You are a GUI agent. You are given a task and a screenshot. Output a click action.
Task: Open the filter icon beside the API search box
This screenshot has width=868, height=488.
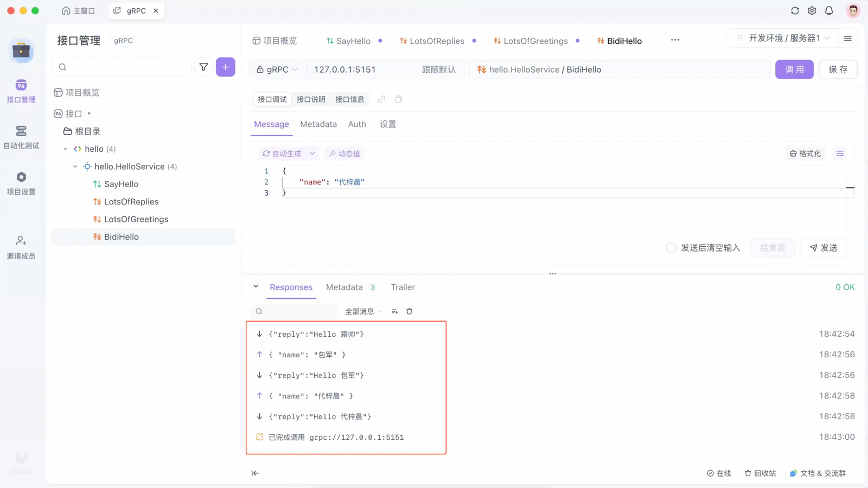203,67
